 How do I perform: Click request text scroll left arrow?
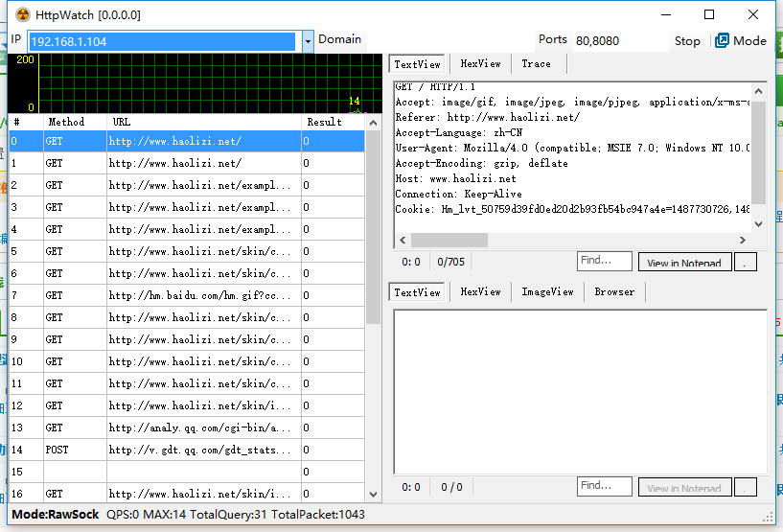[x=403, y=240]
